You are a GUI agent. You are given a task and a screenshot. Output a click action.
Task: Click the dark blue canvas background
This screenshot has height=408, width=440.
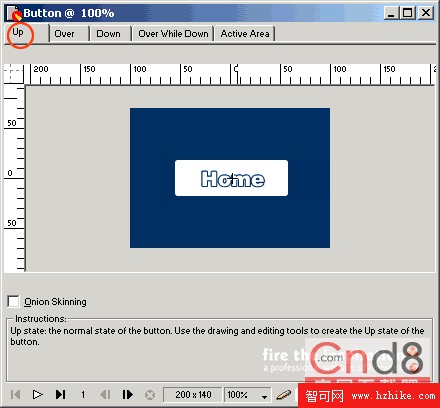pos(230,133)
